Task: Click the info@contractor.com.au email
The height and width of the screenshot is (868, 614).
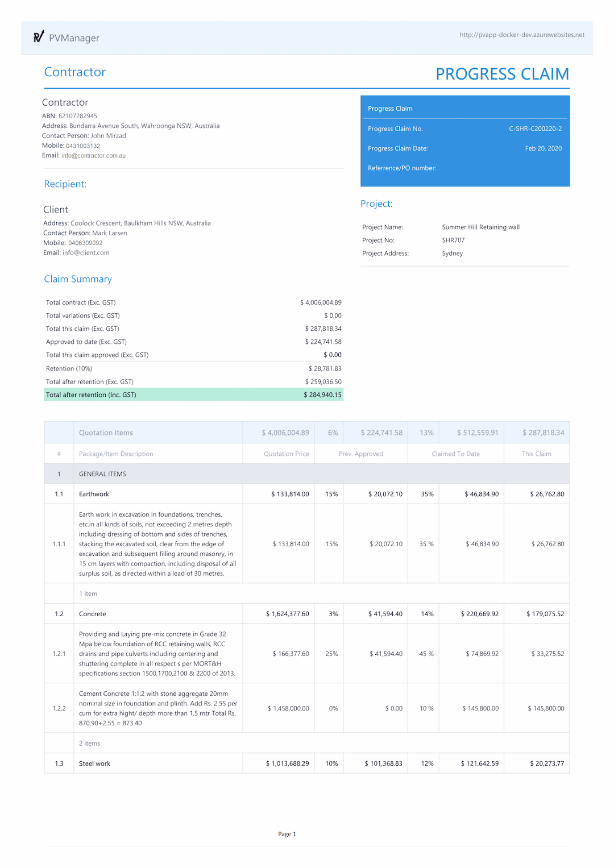Action: point(94,156)
